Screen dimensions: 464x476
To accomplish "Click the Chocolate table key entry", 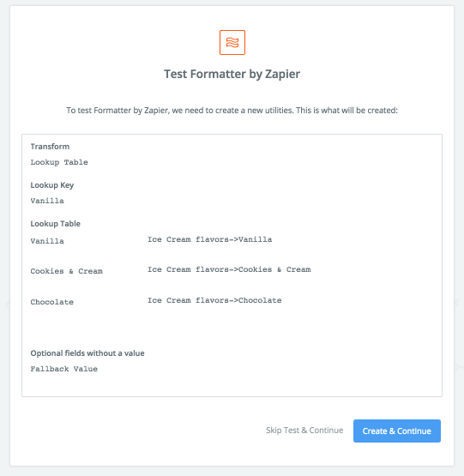I will (x=52, y=302).
